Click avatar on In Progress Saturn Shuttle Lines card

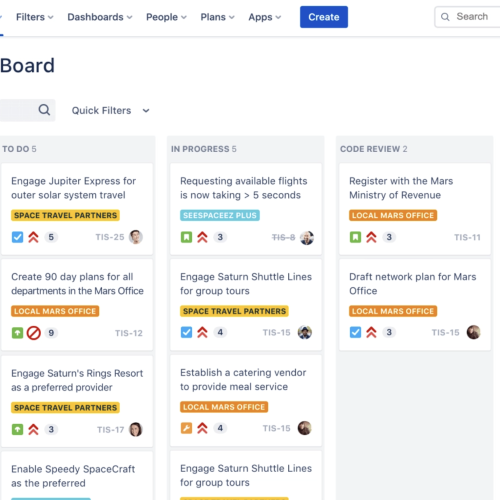click(x=305, y=332)
